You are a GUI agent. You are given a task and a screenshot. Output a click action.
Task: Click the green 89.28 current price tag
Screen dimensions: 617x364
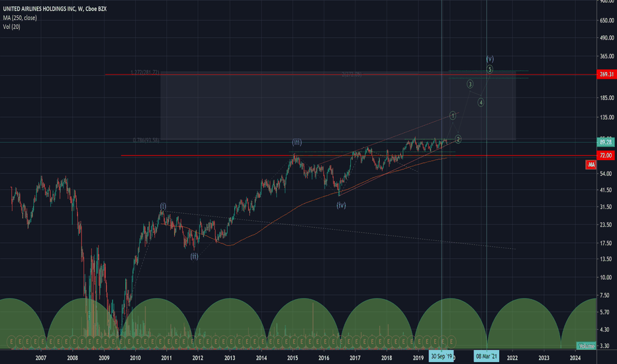pos(605,142)
